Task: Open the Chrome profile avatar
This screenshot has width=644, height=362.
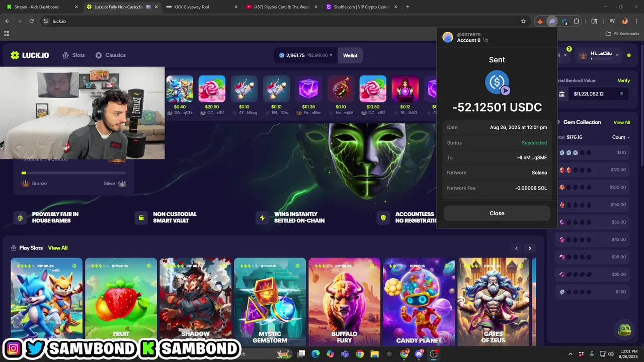Action: (625, 21)
